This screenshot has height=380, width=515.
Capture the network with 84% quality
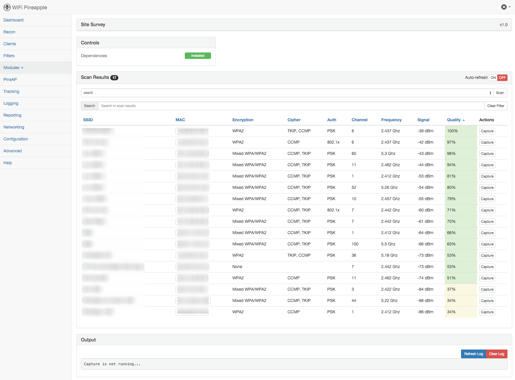click(x=487, y=165)
